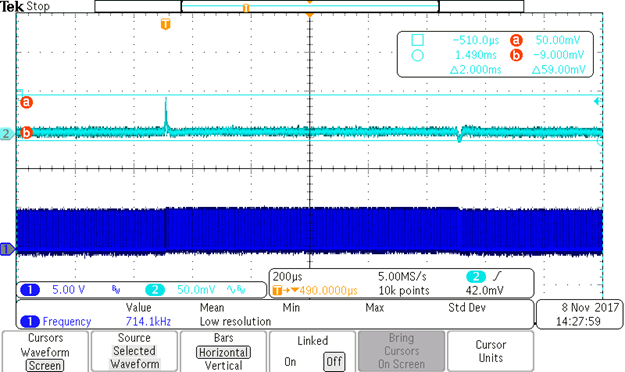Click the small T marker in the record overview bar
This screenshot has width=625, height=372.
pos(246,8)
